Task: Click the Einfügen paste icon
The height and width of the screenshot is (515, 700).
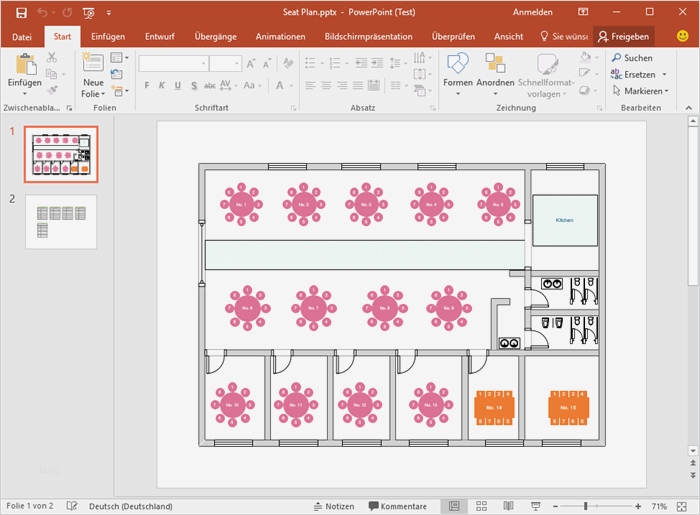Action: pyautogui.click(x=24, y=66)
